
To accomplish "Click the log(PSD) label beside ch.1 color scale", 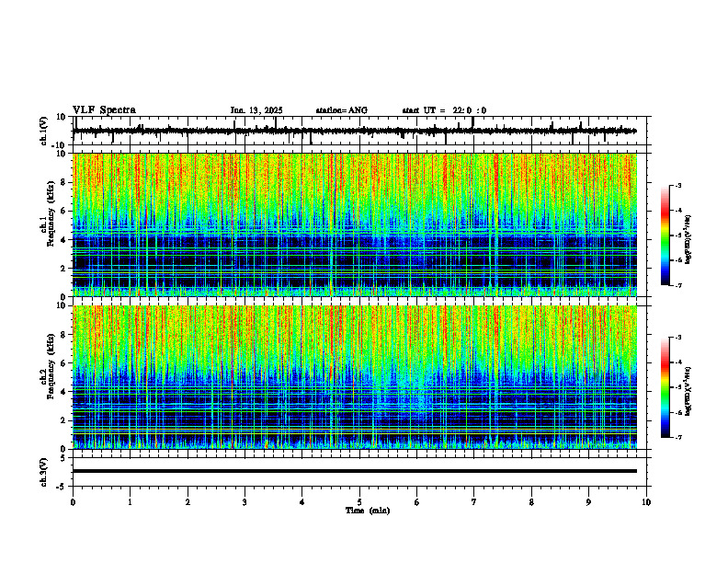I will coord(688,240).
